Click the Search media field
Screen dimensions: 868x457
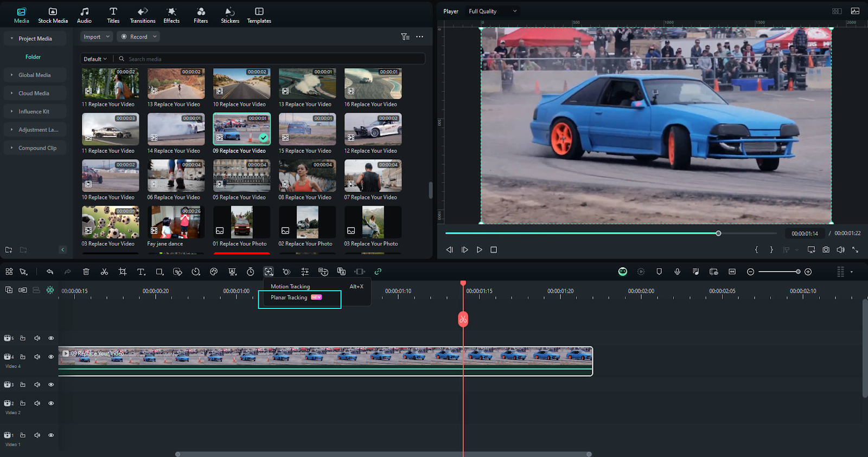tap(270, 59)
